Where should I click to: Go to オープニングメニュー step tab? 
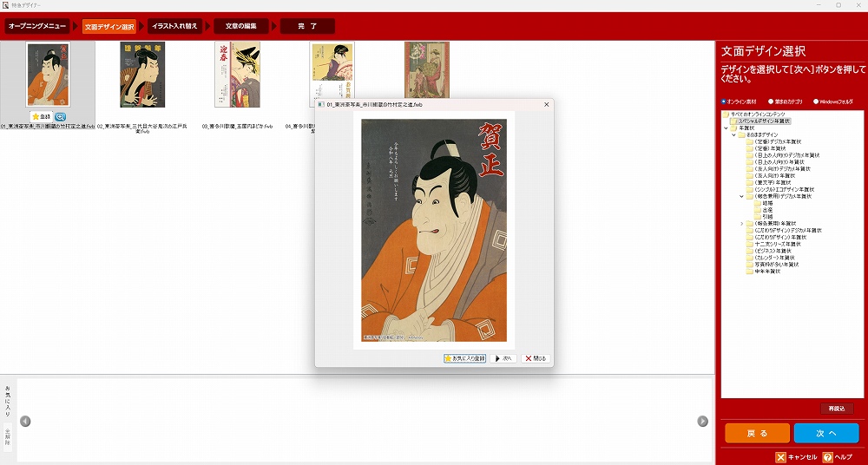pos(37,26)
